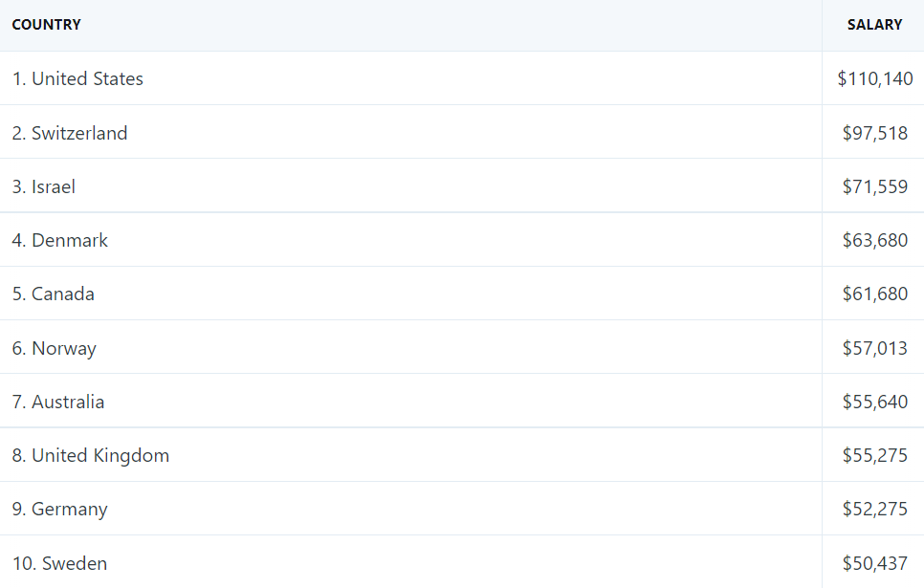
Task: Select the $63,680 salary cell
Action: tap(875, 240)
